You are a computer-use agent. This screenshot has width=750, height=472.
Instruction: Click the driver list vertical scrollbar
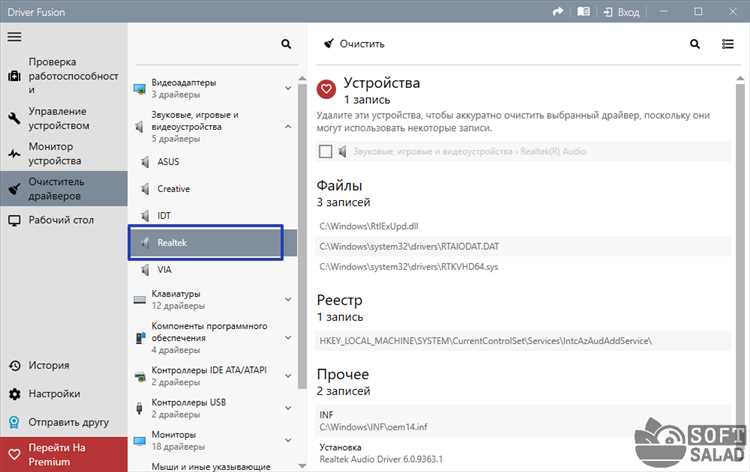click(x=302, y=237)
